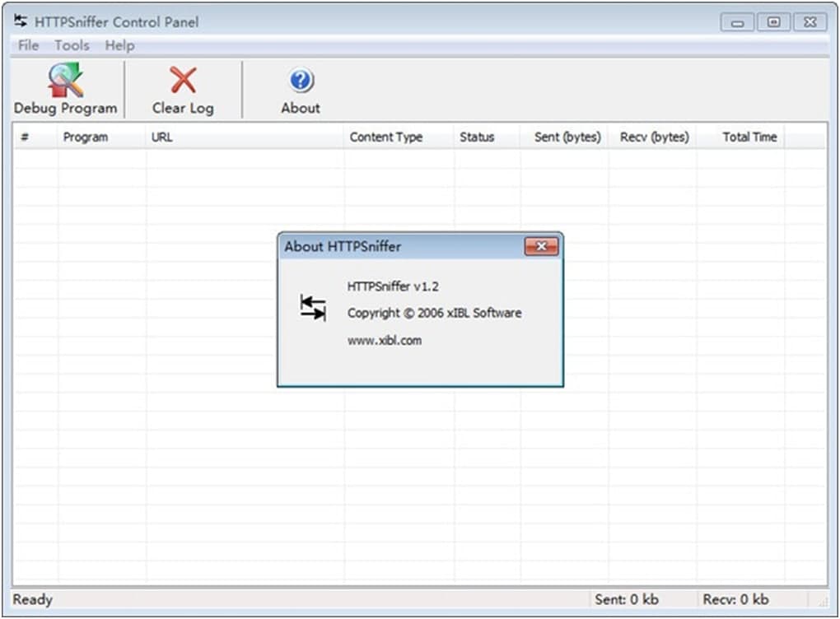The image size is (840, 619).
Task: Sort by the URL column header
Action: 245,137
